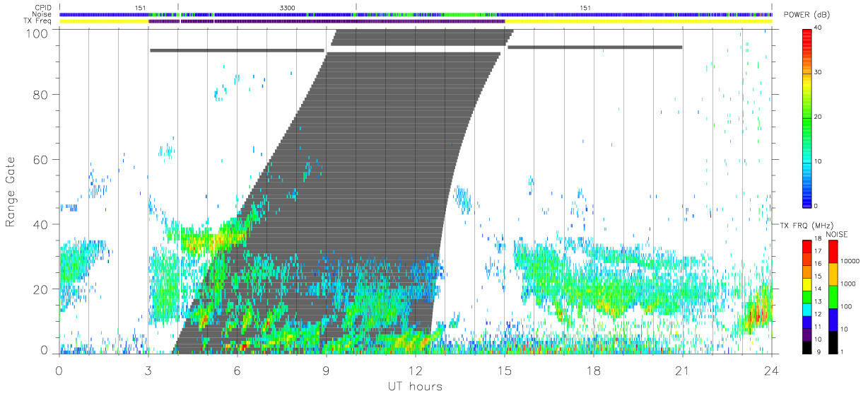This screenshot has height=401, width=868.
Task: Click the '18' tick on UT hours axis
Action: 594,370
